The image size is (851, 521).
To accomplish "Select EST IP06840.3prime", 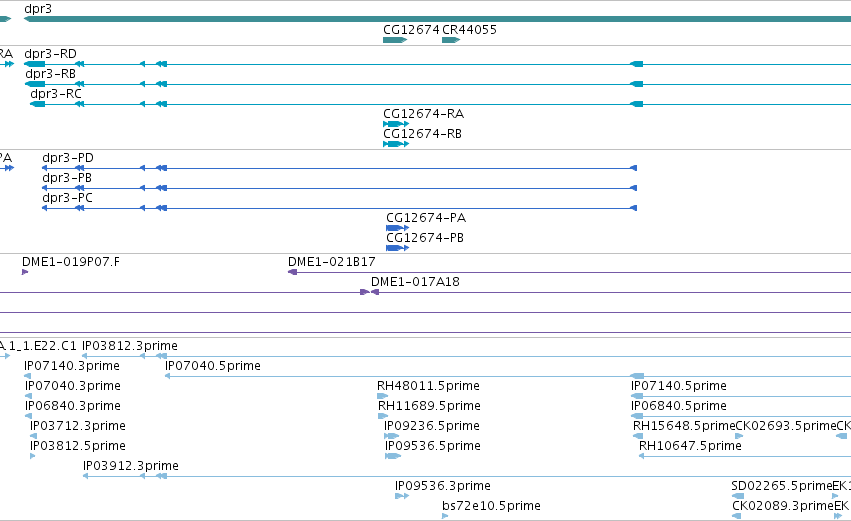I will pyautogui.click(x=73, y=406).
